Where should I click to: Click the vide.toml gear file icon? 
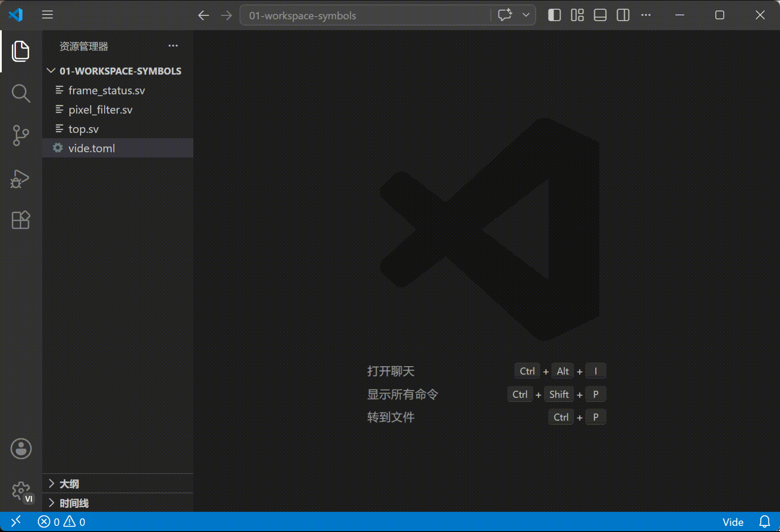58,148
